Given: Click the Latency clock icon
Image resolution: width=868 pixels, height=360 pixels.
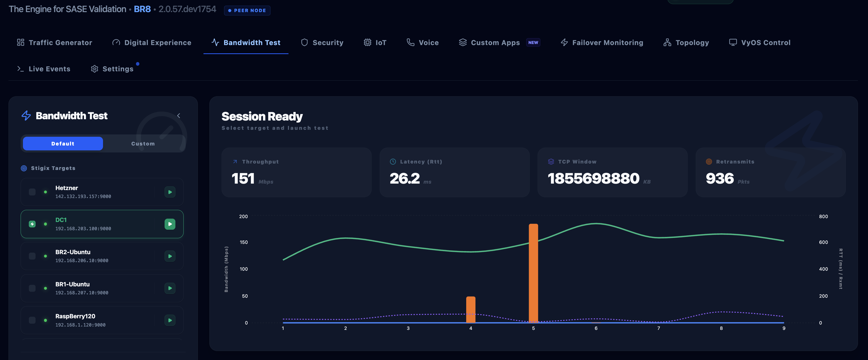Looking at the screenshot, I should click(x=393, y=162).
